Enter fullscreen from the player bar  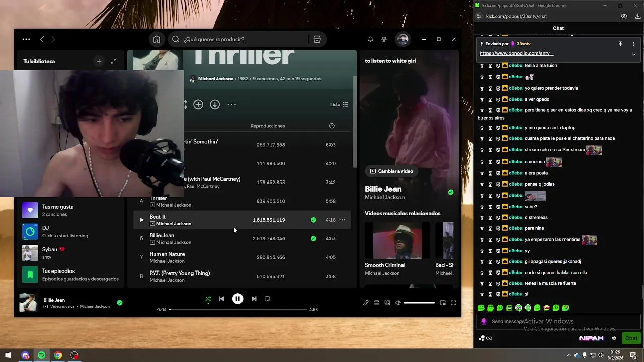(453, 303)
